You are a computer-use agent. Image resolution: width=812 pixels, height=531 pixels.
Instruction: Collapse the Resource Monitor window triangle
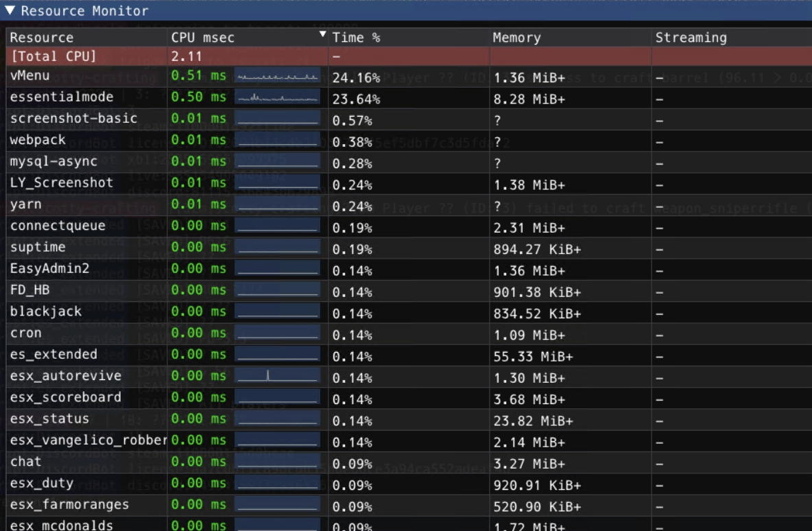point(10,11)
